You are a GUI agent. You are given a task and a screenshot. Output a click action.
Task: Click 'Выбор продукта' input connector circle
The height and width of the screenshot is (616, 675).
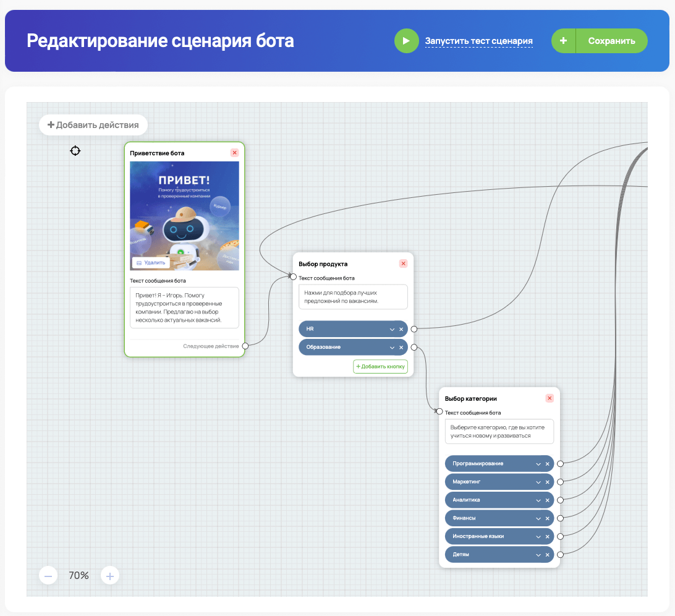[293, 276]
